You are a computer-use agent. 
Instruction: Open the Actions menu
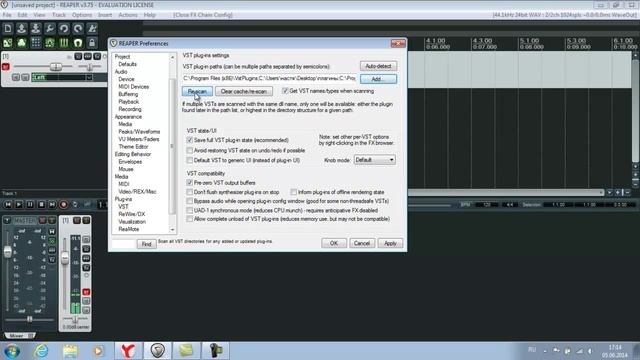pos(128,15)
